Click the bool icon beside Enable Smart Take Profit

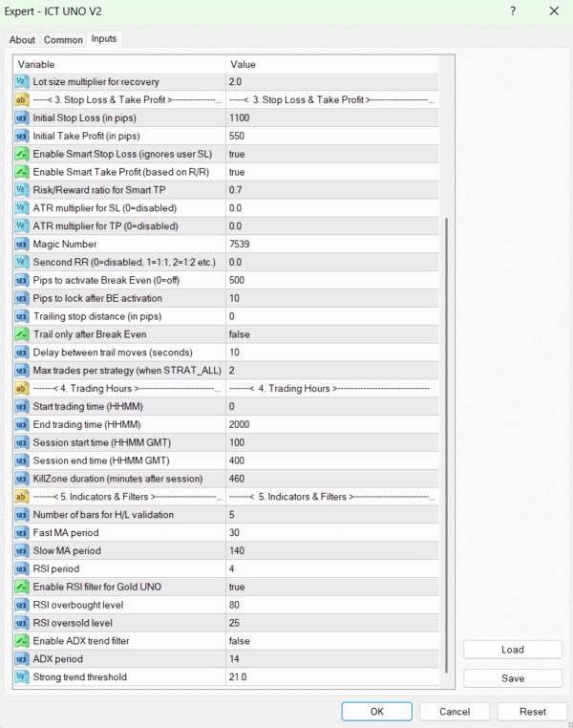[21, 172]
